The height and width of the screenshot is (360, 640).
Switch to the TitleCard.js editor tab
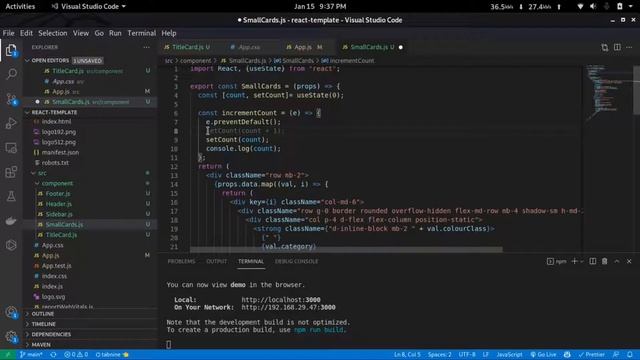(x=187, y=47)
